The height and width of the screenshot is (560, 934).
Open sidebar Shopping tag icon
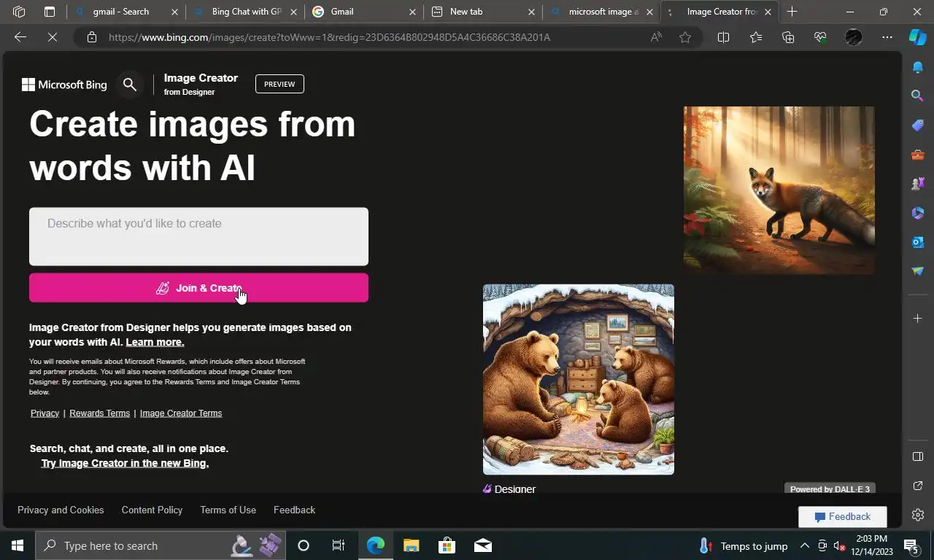(x=918, y=125)
